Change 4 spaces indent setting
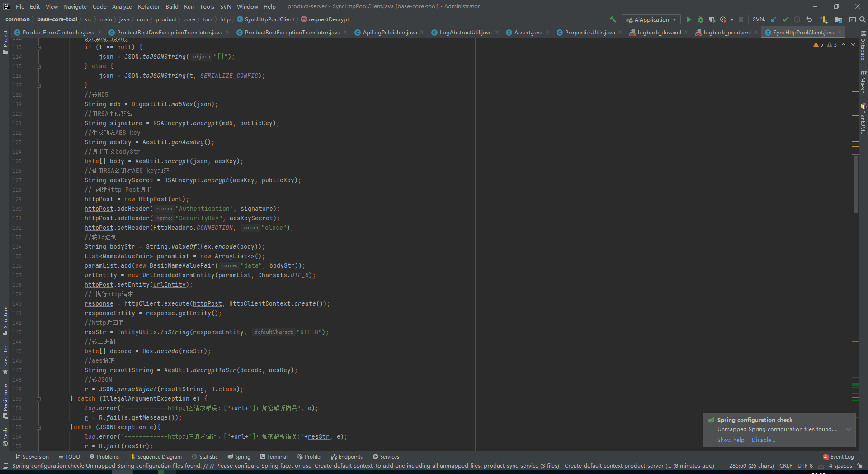Viewport: 868px width, 474px height. 840,466
